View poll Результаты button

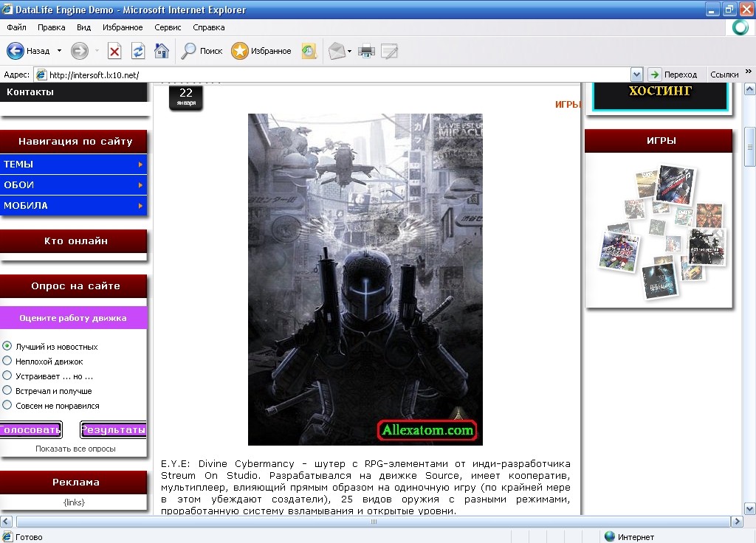[x=113, y=430]
